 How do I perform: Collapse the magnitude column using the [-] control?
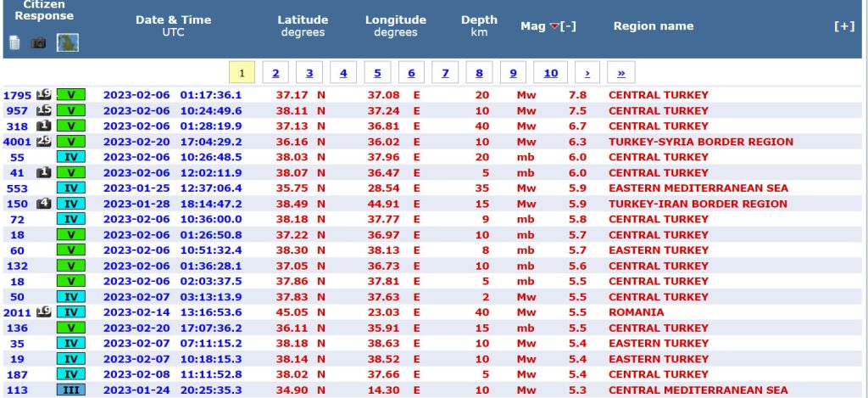[569, 26]
